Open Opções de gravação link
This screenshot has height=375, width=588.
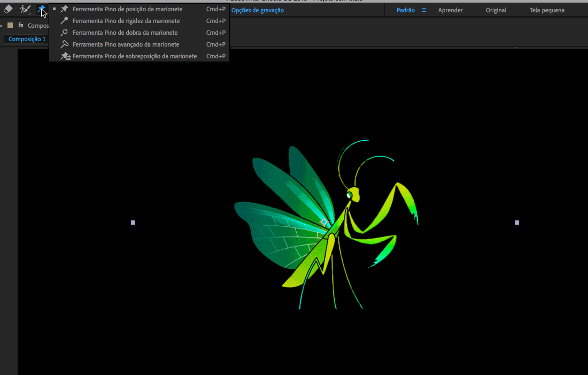258,10
